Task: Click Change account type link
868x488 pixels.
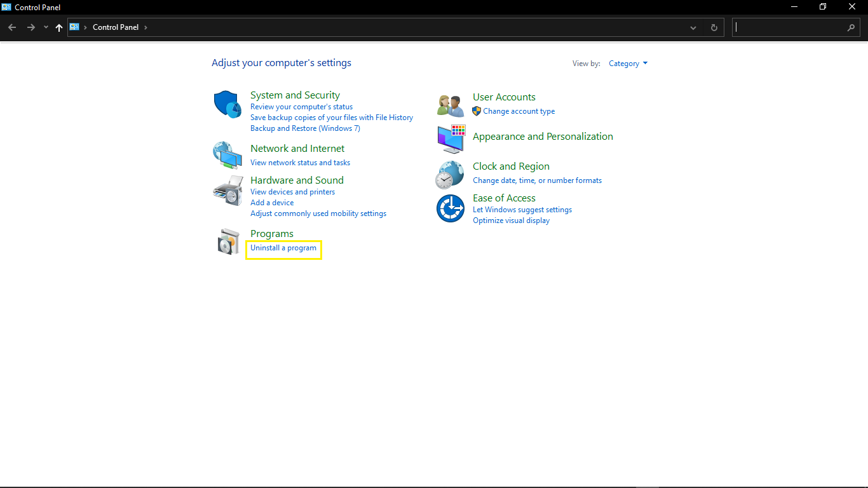Action: click(519, 111)
